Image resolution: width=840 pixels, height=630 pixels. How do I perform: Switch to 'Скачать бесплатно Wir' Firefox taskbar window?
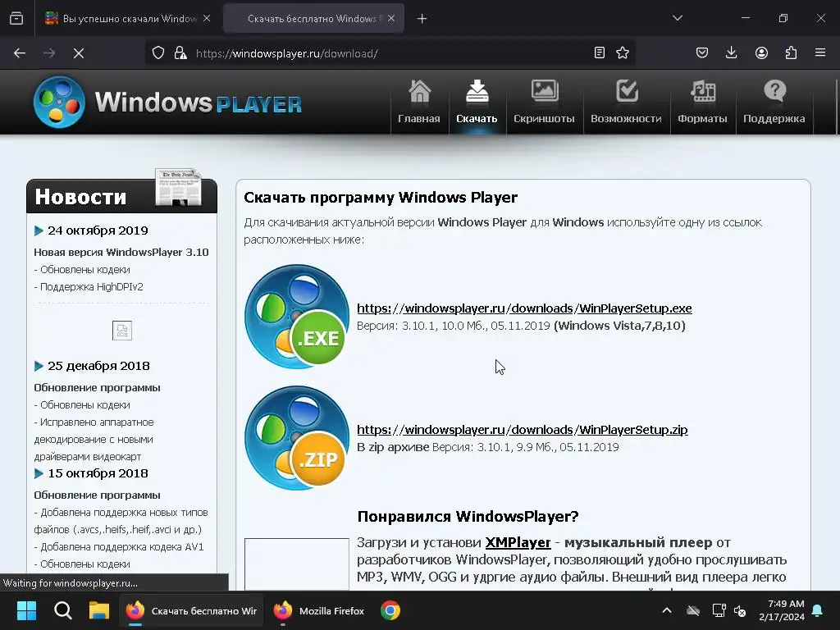[191, 610]
